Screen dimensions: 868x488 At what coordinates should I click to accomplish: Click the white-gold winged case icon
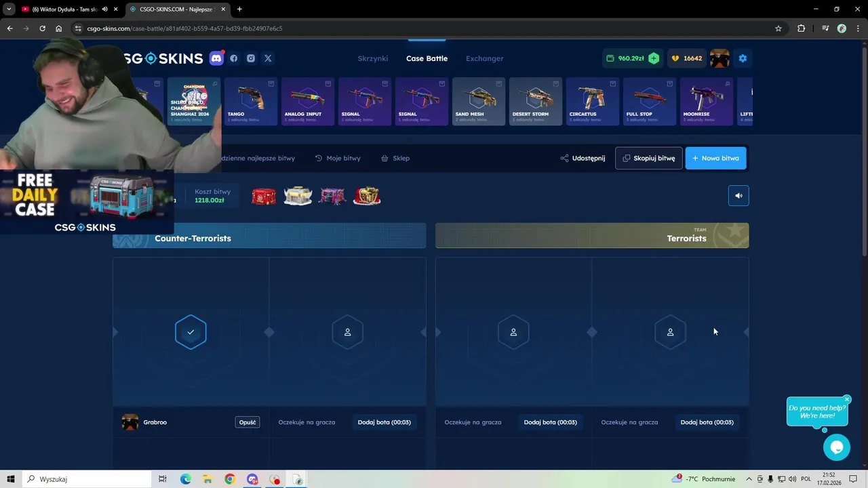[298, 197]
